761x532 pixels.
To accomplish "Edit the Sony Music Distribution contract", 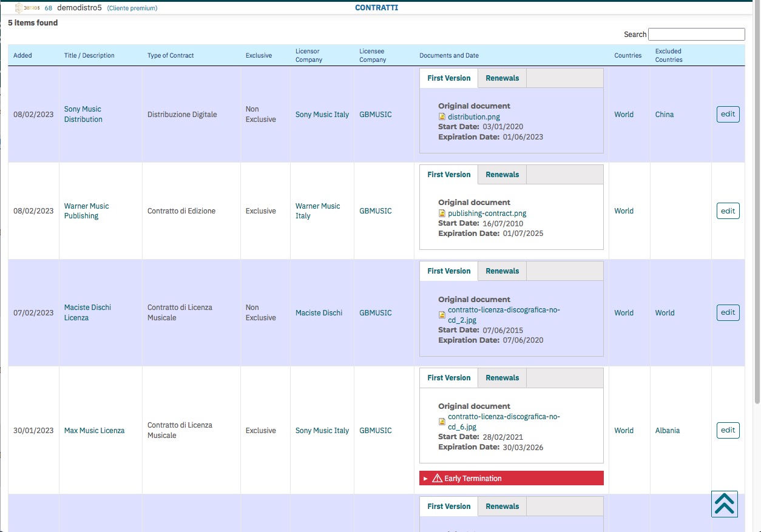I will (728, 114).
